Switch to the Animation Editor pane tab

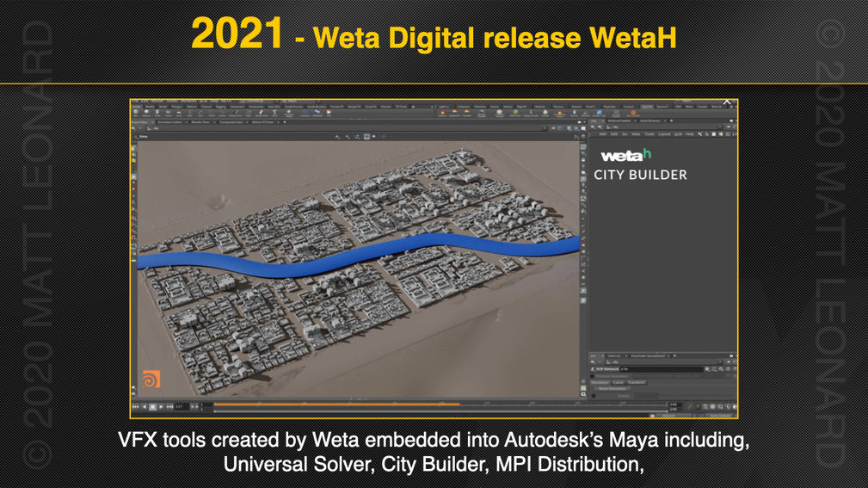(x=170, y=122)
